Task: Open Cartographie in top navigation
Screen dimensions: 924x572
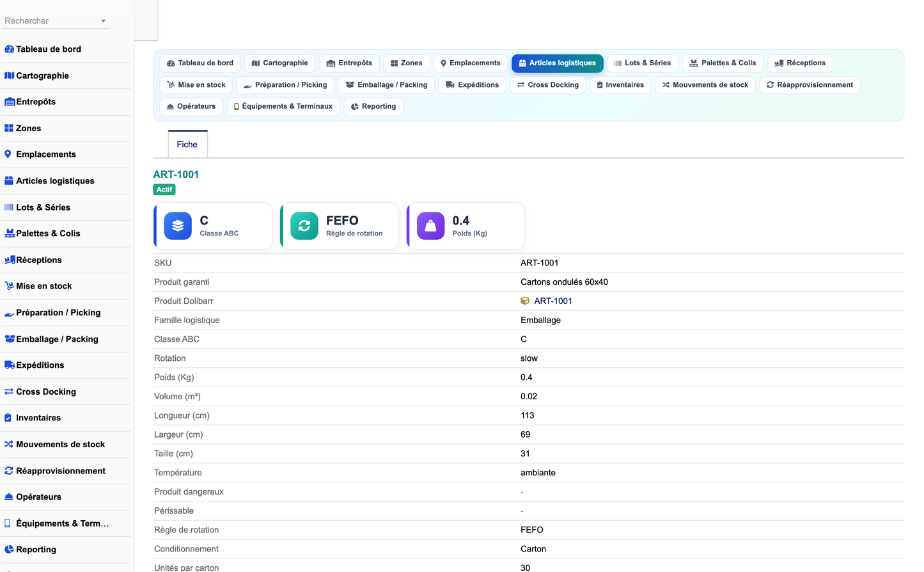Action: (x=280, y=63)
